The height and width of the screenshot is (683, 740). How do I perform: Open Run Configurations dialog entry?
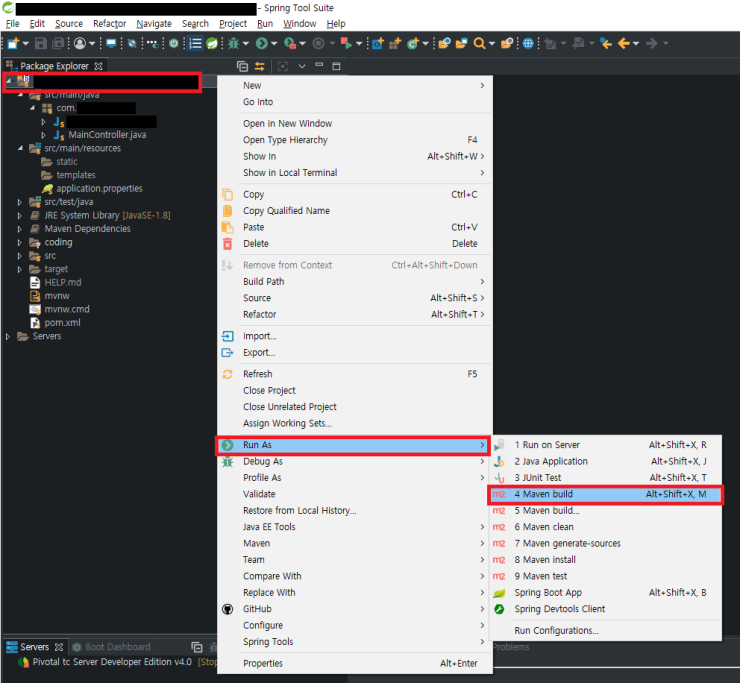556,631
